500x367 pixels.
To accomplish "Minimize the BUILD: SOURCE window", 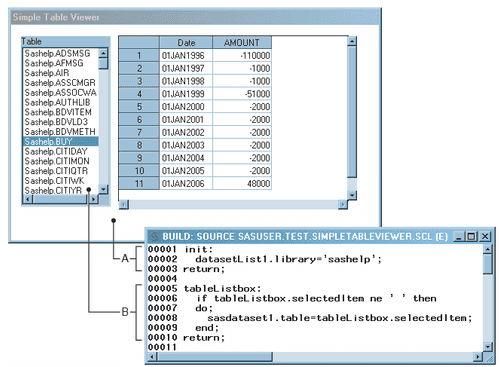I will coord(459,237).
